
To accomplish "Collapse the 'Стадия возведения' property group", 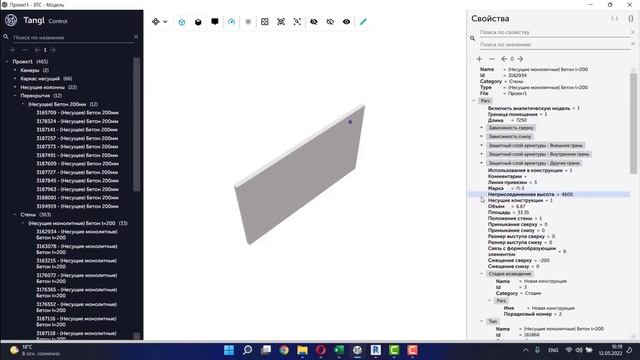I will click(x=482, y=274).
